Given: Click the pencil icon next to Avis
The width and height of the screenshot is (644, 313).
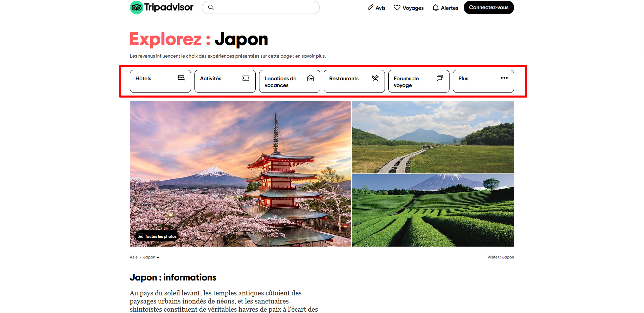Looking at the screenshot, I should (370, 7).
